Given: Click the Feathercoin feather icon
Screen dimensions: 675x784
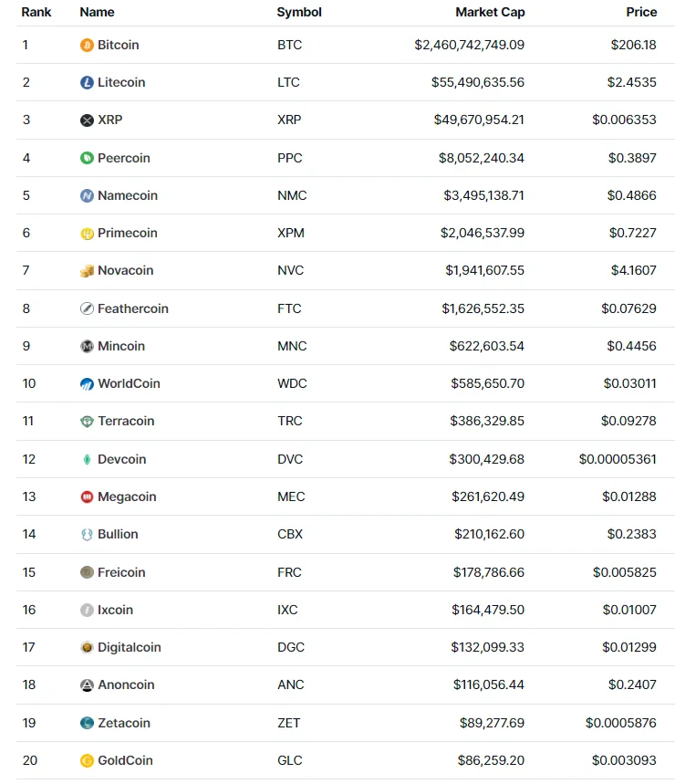Looking at the screenshot, I should click(x=87, y=308).
